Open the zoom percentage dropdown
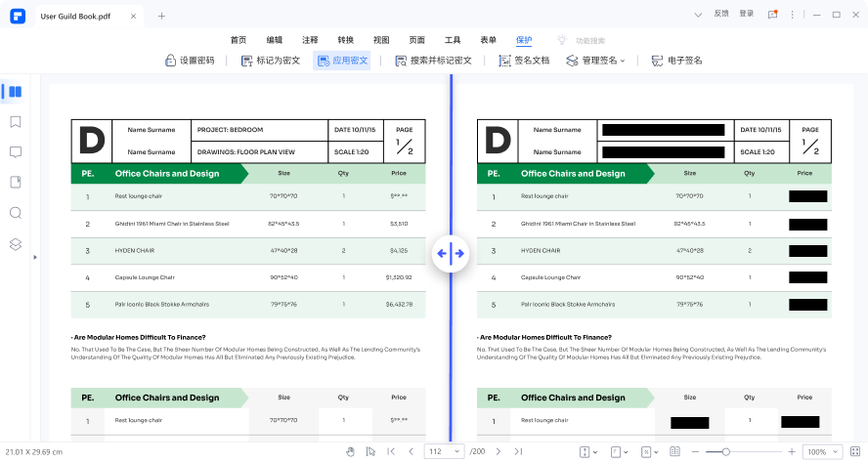The image size is (868, 462). point(828,451)
